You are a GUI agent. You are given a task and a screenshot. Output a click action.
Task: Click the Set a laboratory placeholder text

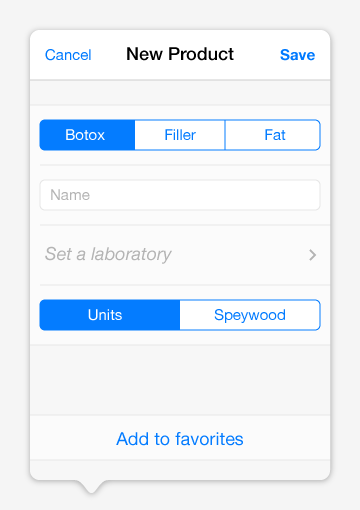pyautogui.click(x=108, y=255)
